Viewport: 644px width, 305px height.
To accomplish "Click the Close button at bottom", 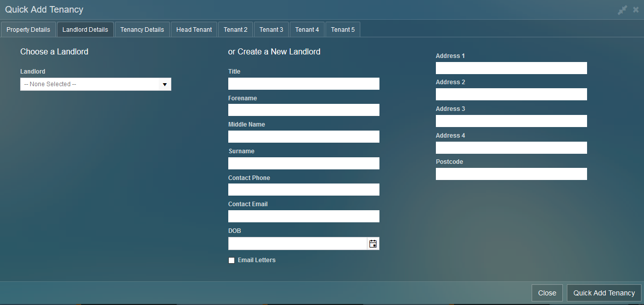I will coord(547,293).
